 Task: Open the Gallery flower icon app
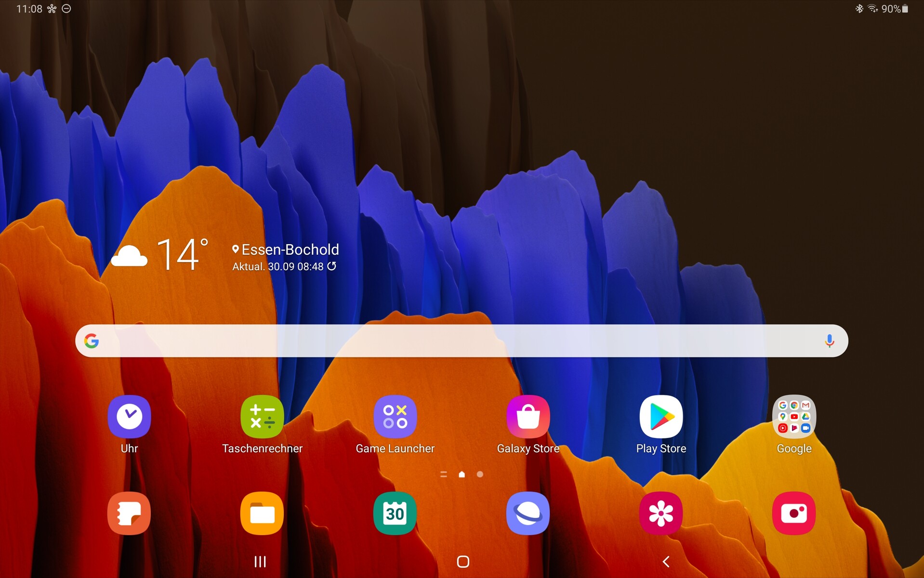(x=661, y=513)
